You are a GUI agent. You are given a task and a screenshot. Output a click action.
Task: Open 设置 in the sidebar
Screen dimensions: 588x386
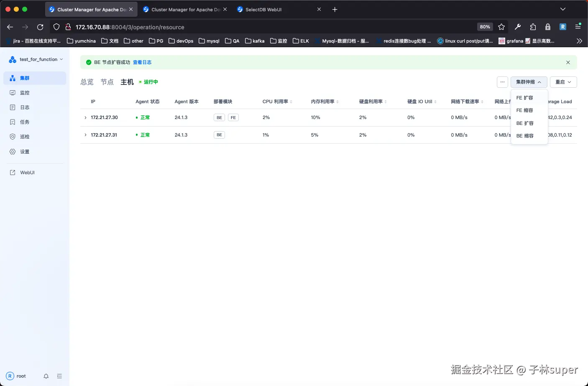pos(35,152)
